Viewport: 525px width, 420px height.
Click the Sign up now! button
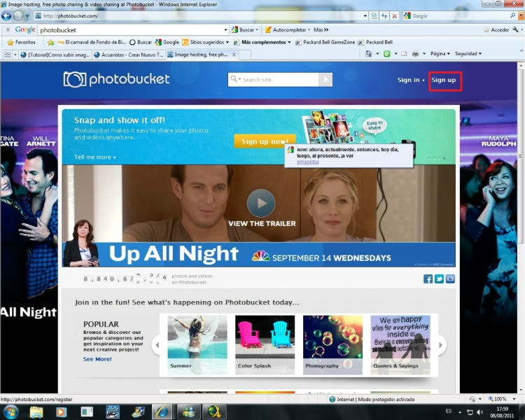tap(265, 141)
